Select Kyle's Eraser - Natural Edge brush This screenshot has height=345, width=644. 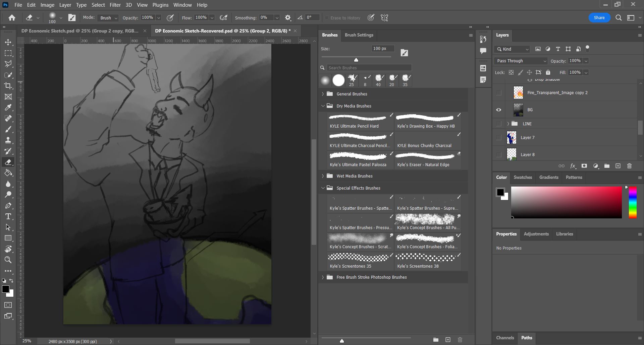tap(428, 160)
